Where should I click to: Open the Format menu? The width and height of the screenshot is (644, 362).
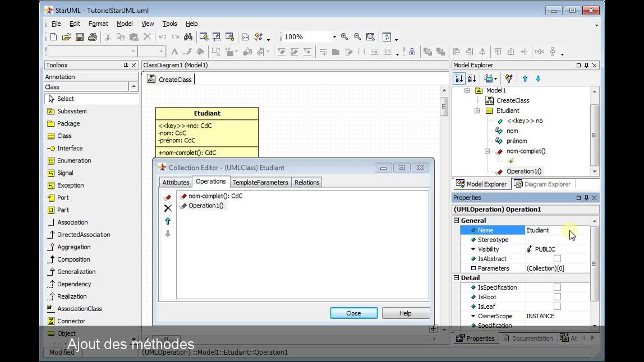pos(98,24)
